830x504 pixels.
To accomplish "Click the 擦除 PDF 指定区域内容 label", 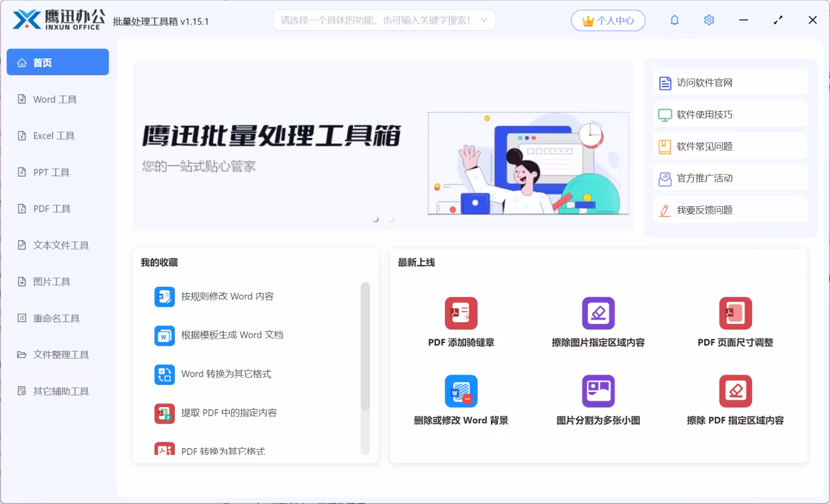I will [736, 420].
